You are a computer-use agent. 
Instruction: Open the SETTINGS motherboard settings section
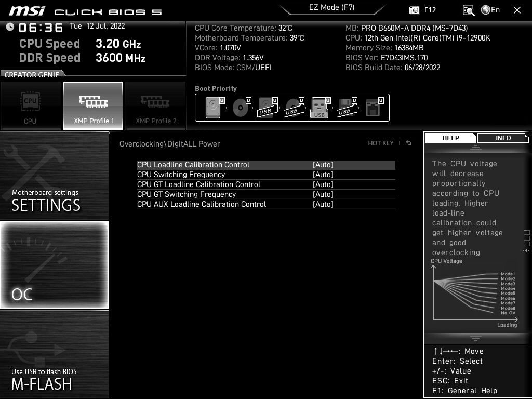click(x=54, y=176)
